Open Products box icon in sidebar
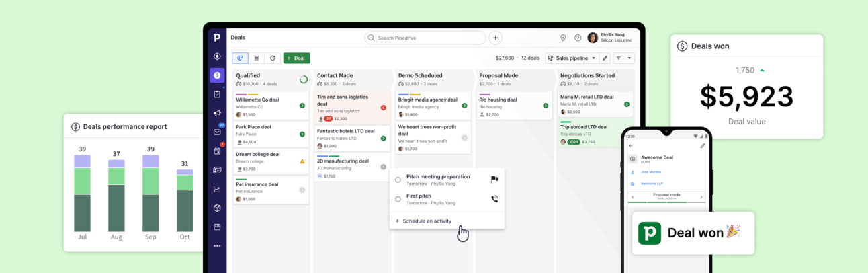 (217, 208)
